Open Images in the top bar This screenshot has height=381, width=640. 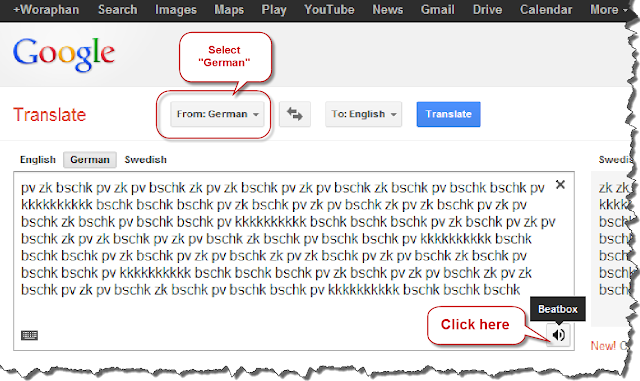point(176,9)
